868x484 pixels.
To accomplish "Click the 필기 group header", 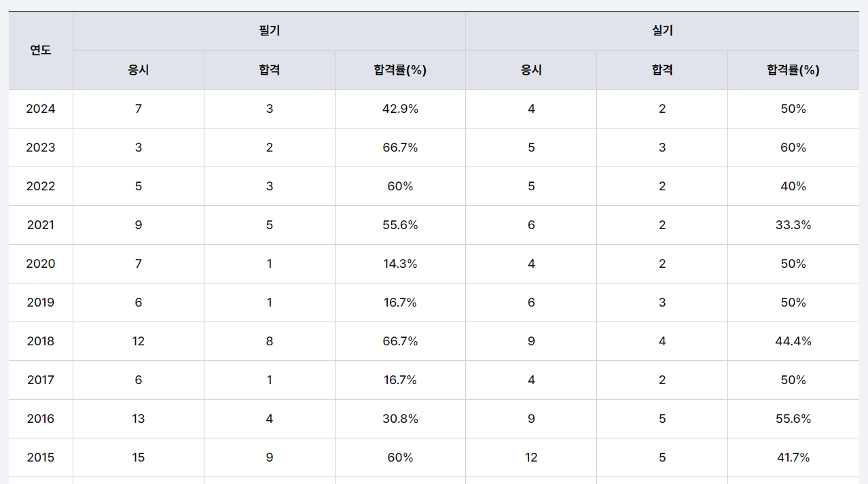I will 269,31.
